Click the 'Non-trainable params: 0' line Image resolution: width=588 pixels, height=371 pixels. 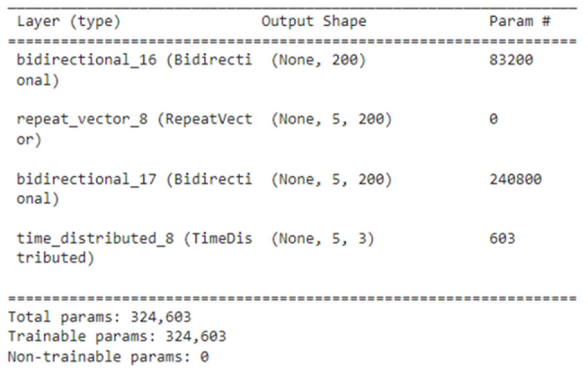point(108,357)
